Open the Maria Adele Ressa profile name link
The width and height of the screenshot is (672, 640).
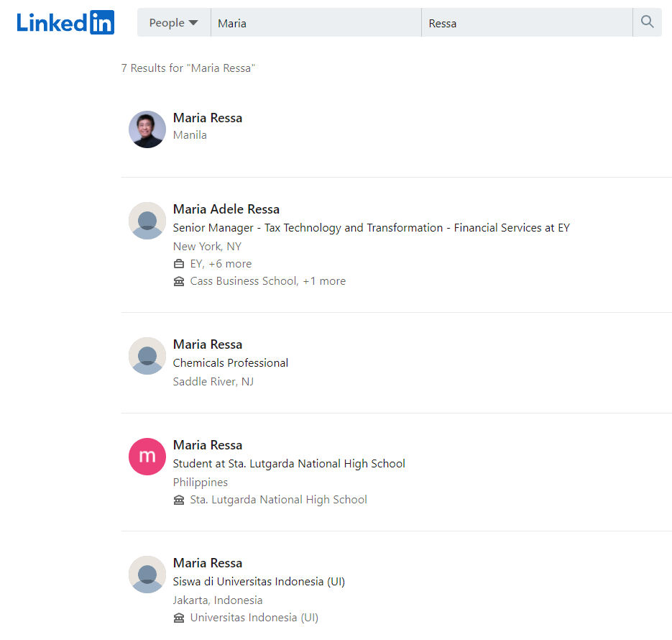tap(226, 209)
